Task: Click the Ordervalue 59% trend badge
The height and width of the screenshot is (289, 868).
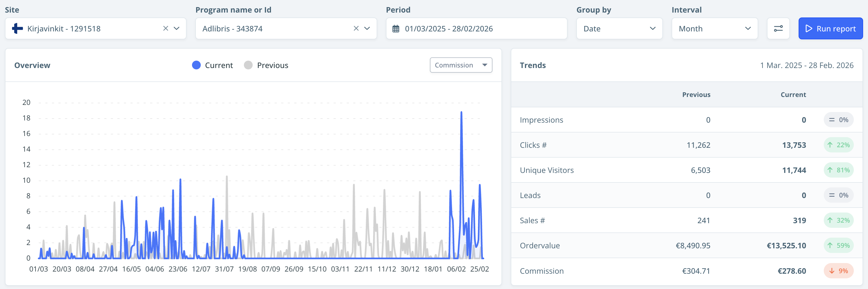Action: (838, 246)
